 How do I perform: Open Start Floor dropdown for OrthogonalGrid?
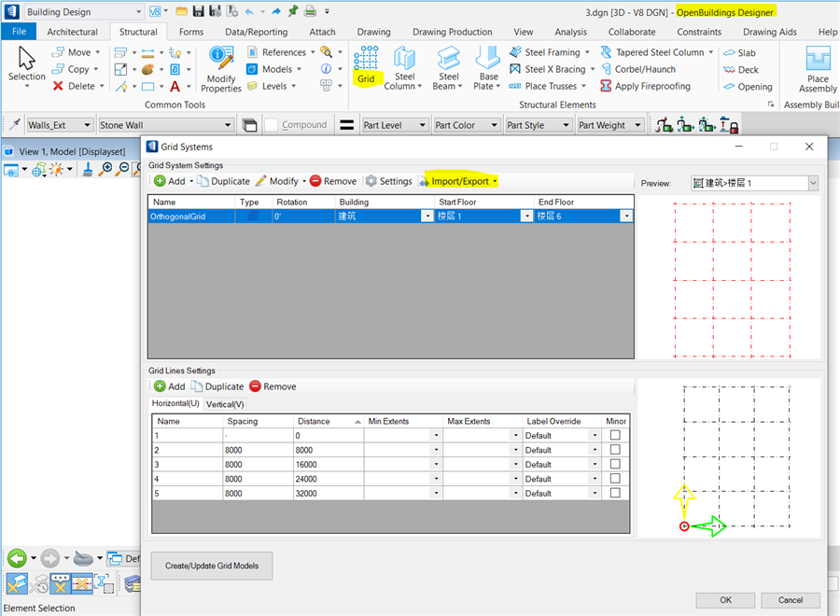(526, 217)
